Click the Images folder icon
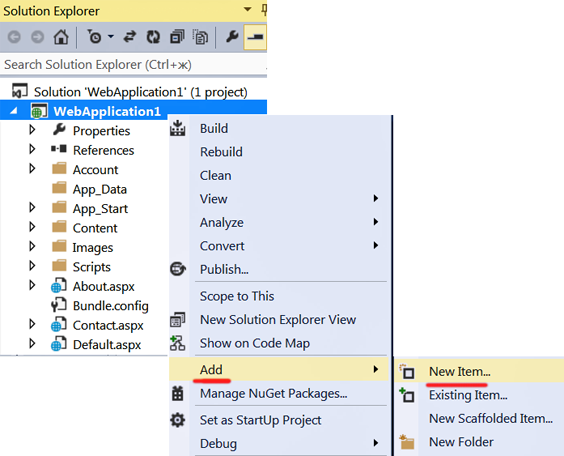564x456 pixels. pos(59,246)
